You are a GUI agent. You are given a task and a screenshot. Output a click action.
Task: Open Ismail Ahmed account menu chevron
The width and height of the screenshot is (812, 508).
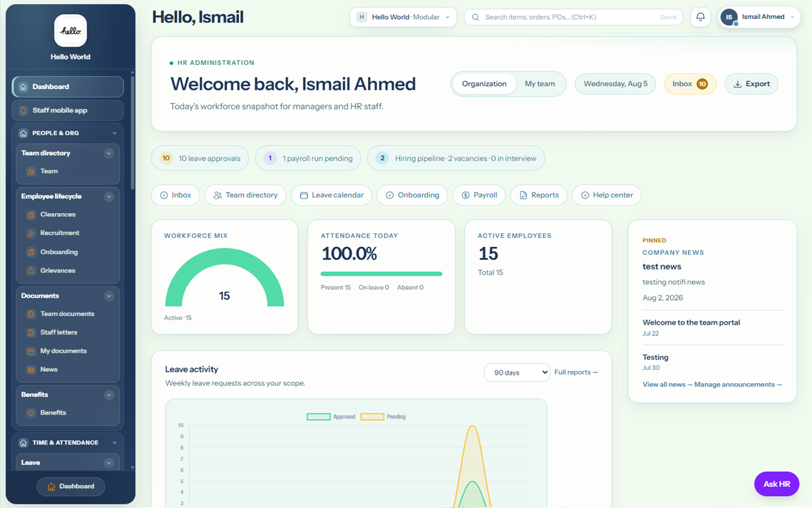[x=792, y=17]
